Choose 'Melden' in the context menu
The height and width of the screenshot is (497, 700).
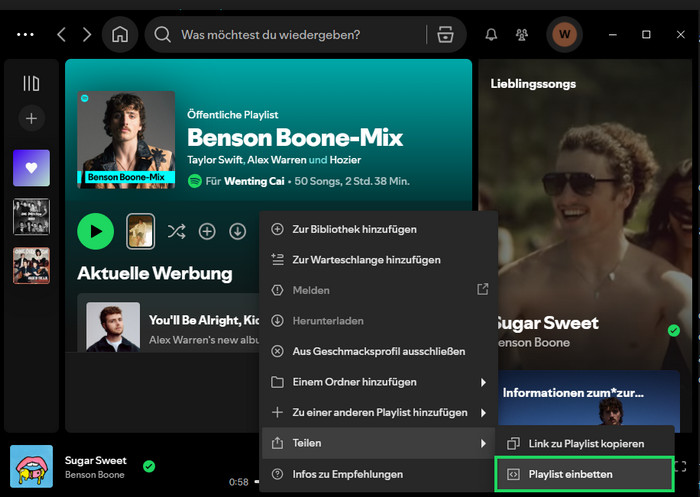click(379, 290)
